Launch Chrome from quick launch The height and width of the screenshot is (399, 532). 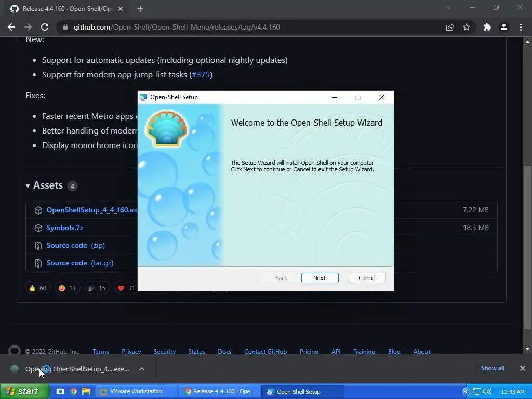pos(73,391)
